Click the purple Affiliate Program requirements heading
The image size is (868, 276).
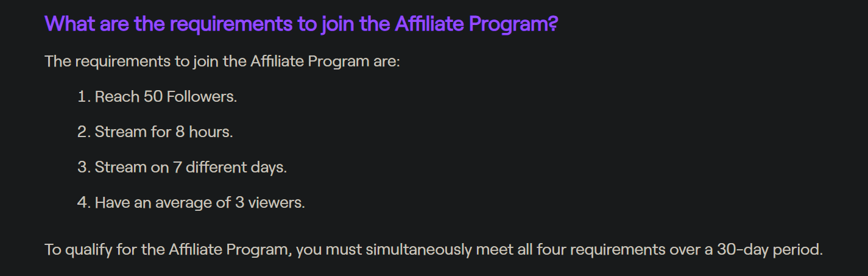pos(301,25)
